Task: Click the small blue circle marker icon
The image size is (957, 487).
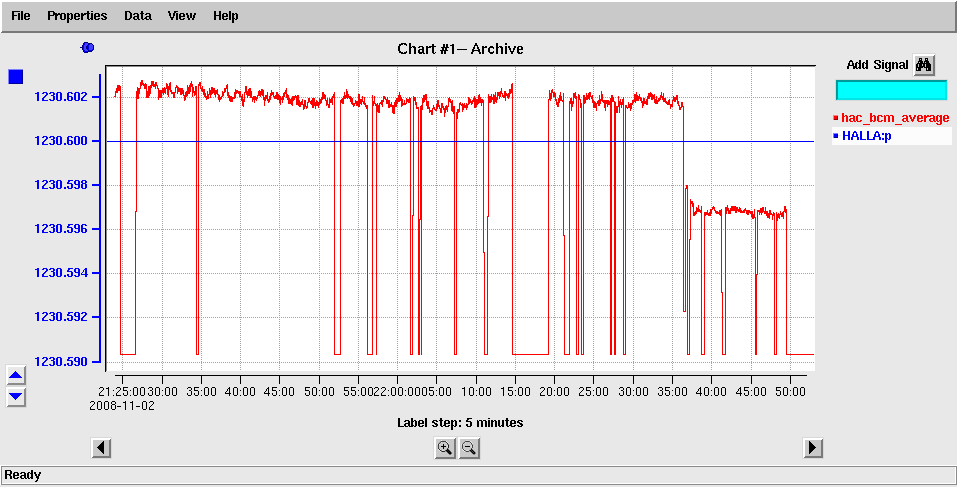Action: [x=87, y=47]
